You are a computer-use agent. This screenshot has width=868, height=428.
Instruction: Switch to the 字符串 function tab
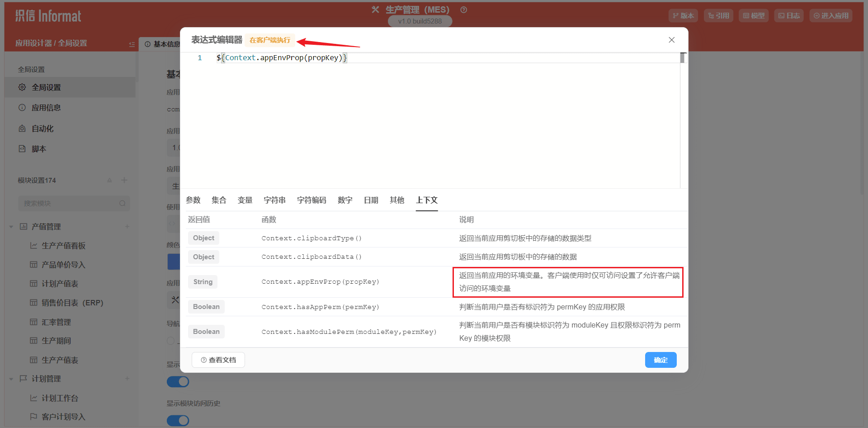pos(274,200)
